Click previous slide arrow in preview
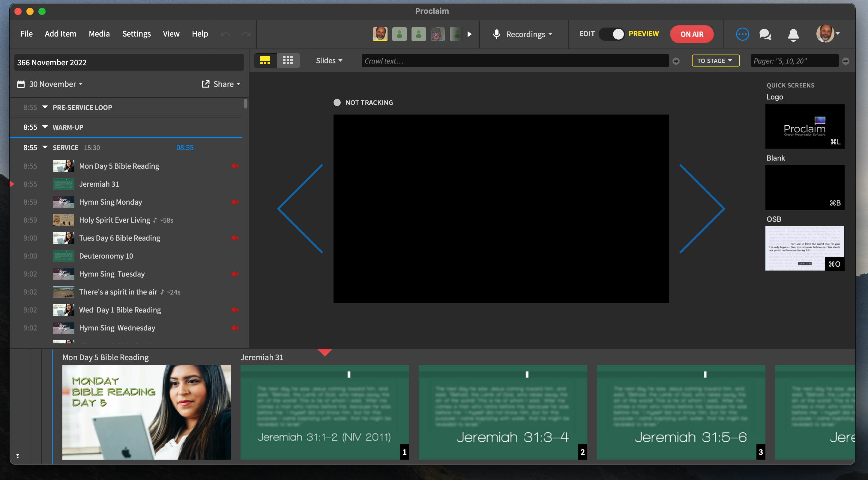 [x=300, y=209]
